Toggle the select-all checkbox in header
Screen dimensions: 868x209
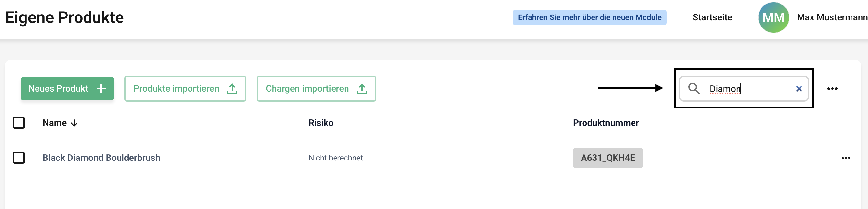pyautogui.click(x=19, y=123)
